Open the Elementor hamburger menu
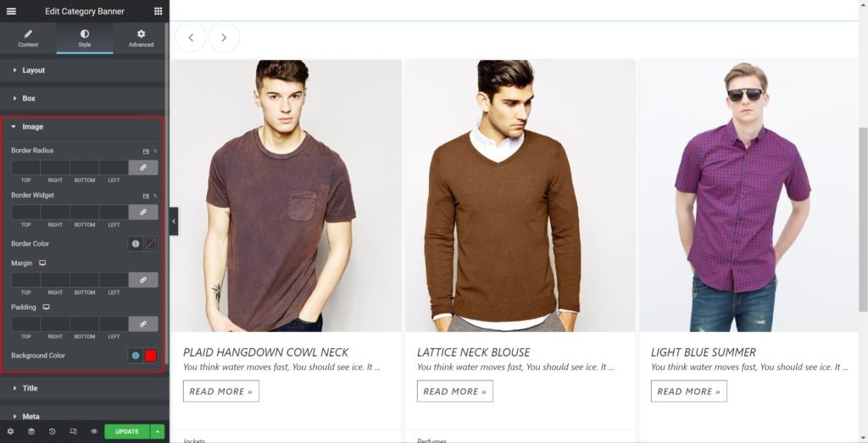The width and height of the screenshot is (868, 443). (x=11, y=11)
